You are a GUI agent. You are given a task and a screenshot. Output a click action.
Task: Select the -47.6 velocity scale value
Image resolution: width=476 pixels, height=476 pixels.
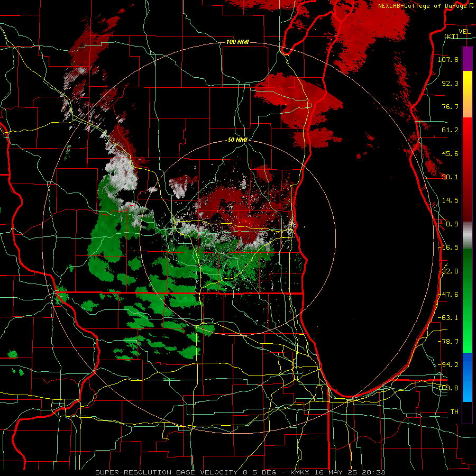pos(448,295)
